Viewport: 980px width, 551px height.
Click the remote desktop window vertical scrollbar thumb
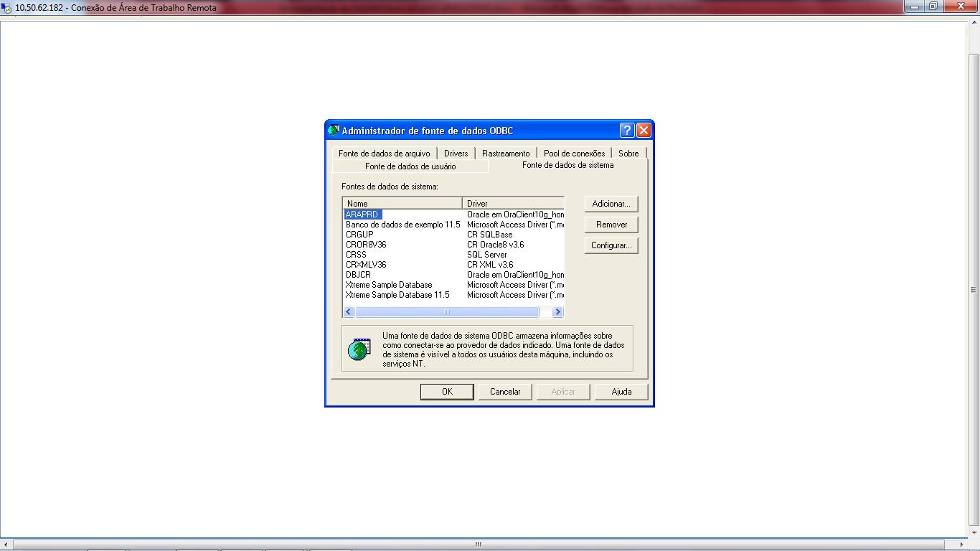coord(974,290)
